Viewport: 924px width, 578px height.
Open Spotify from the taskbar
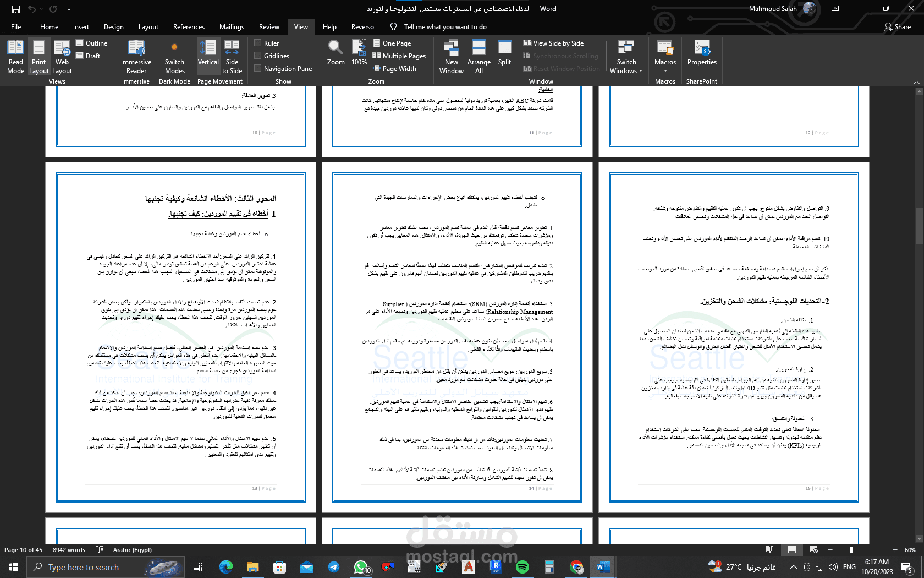[x=522, y=567]
